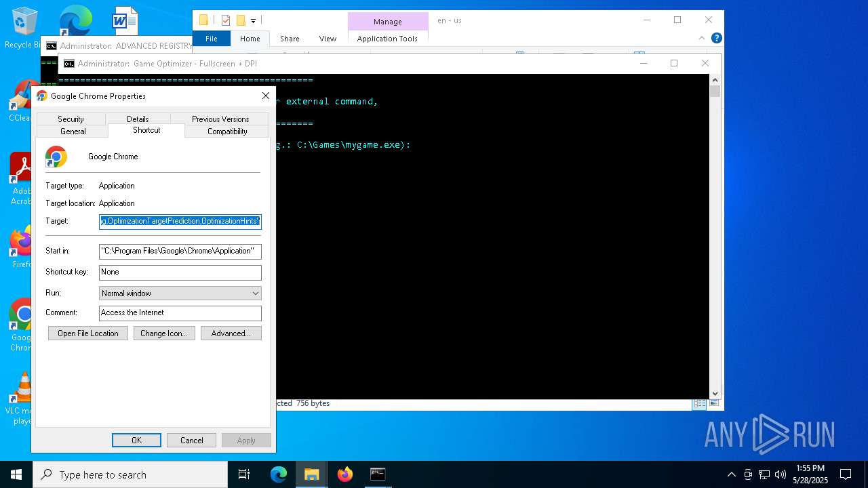The width and height of the screenshot is (868, 488).
Task: Click the Advanced button
Action: tap(231, 333)
